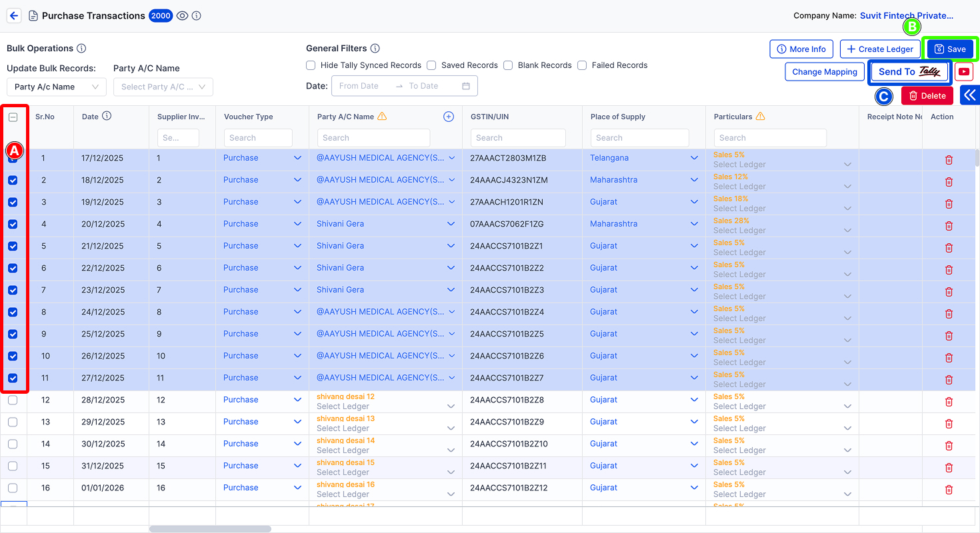Open the Party A/c Name bulk update dropdown
This screenshot has height=533, width=980.
57,87
